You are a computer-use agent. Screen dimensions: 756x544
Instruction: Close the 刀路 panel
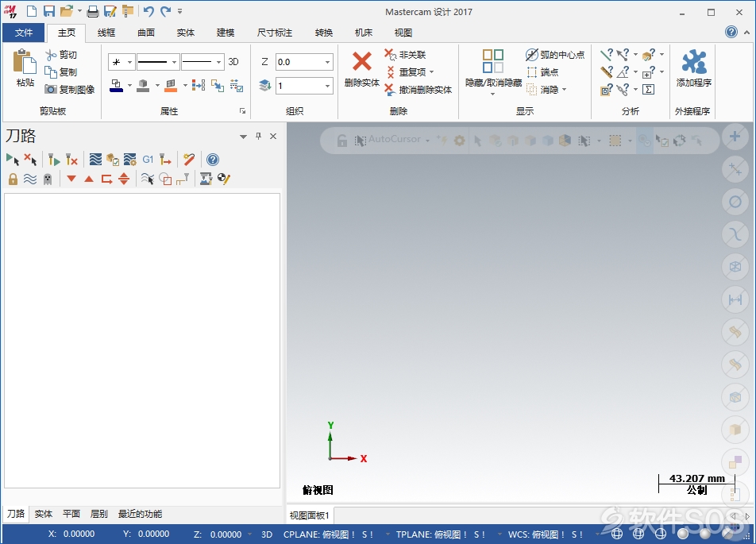pyautogui.click(x=273, y=136)
